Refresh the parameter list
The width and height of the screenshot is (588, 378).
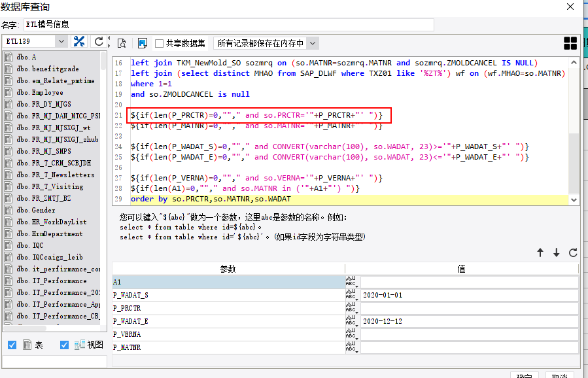(573, 252)
